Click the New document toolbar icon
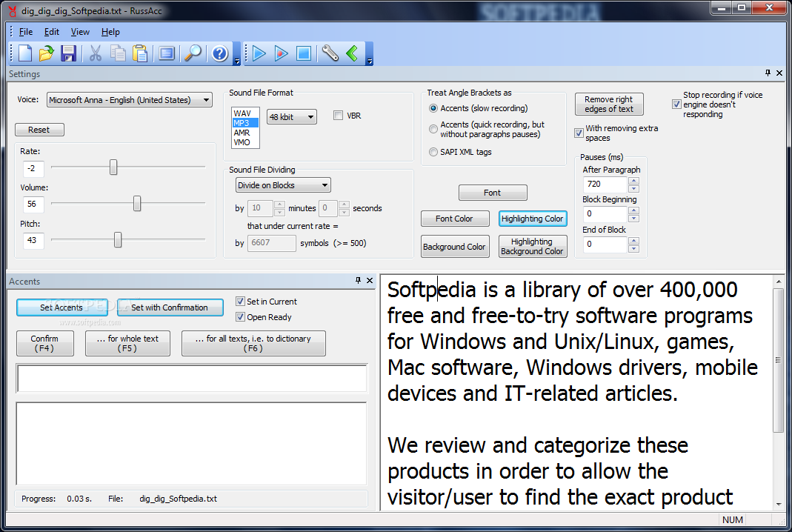Image resolution: width=792 pixels, height=532 pixels. point(25,53)
